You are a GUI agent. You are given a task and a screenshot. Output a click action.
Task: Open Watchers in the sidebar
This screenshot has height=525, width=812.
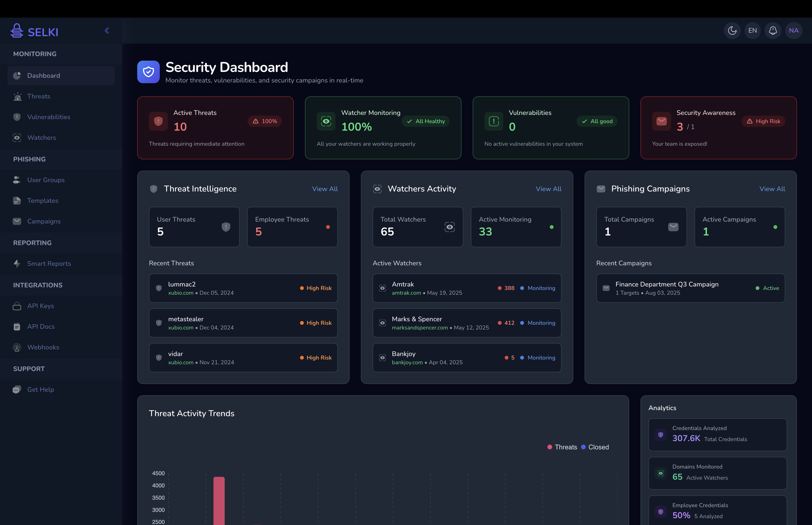coord(61,138)
